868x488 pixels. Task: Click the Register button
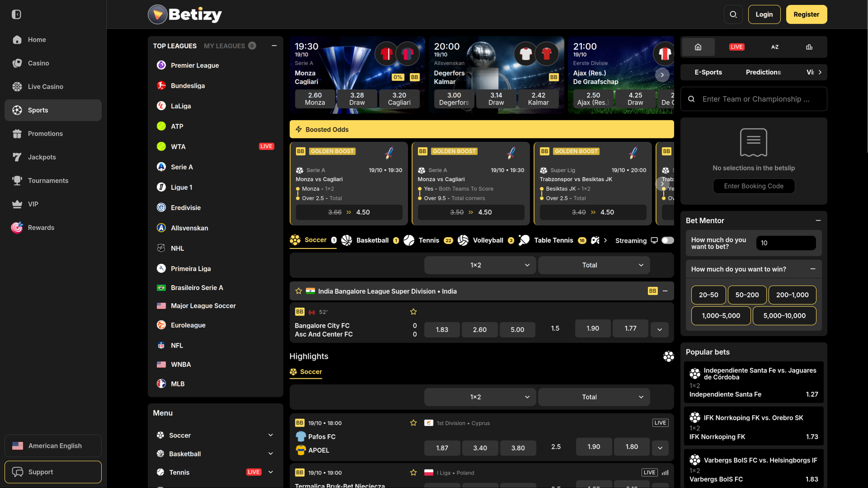(x=807, y=14)
